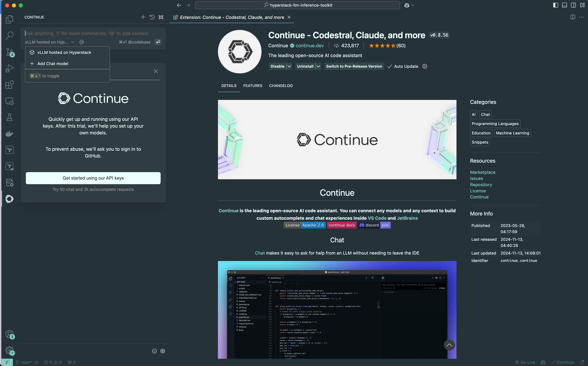Viewport: 588px width, 366px height.
Task: Toggle primary side bar visibility
Action: tap(556, 5)
